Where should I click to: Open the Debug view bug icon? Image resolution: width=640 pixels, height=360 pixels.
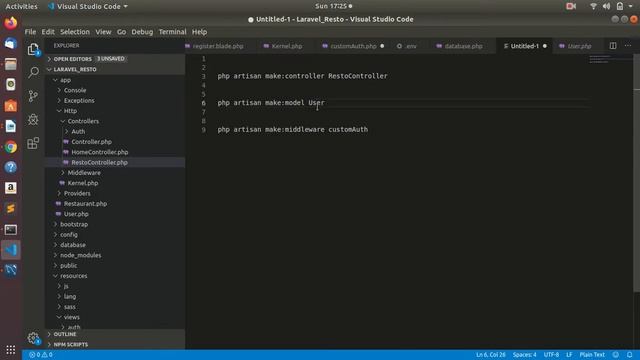[x=33, y=120]
